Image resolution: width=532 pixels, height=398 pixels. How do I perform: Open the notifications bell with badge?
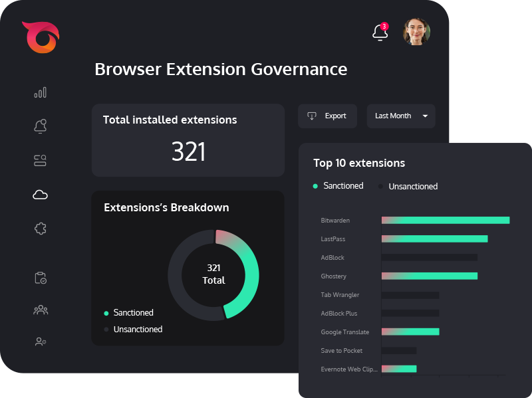point(380,32)
